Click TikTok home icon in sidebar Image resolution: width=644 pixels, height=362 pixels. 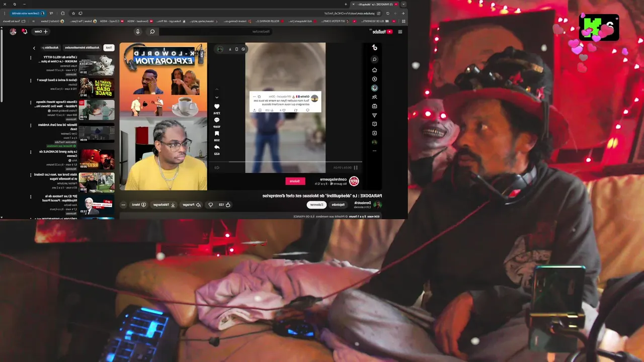coord(374,70)
